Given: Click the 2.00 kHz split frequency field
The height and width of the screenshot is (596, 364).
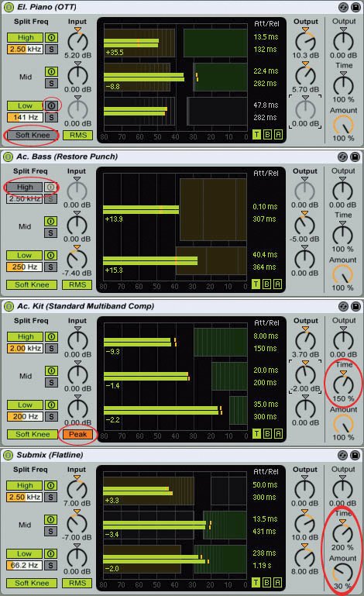Looking at the screenshot, I should (x=26, y=348).
